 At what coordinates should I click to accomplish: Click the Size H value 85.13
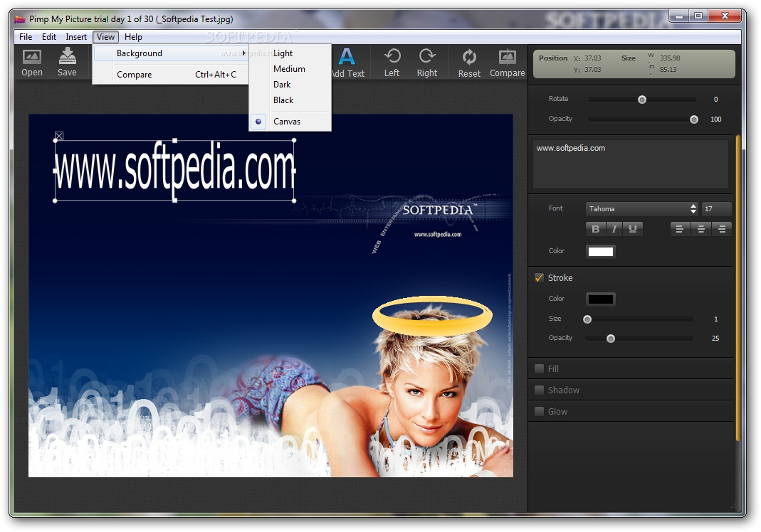[x=668, y=70]
